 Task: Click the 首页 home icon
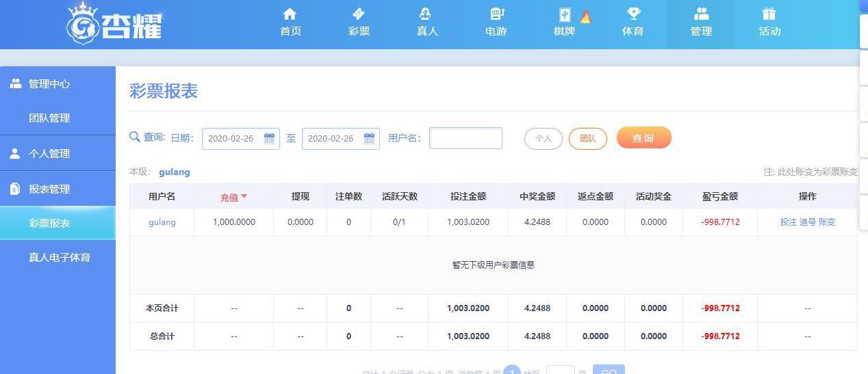[290, 14]
